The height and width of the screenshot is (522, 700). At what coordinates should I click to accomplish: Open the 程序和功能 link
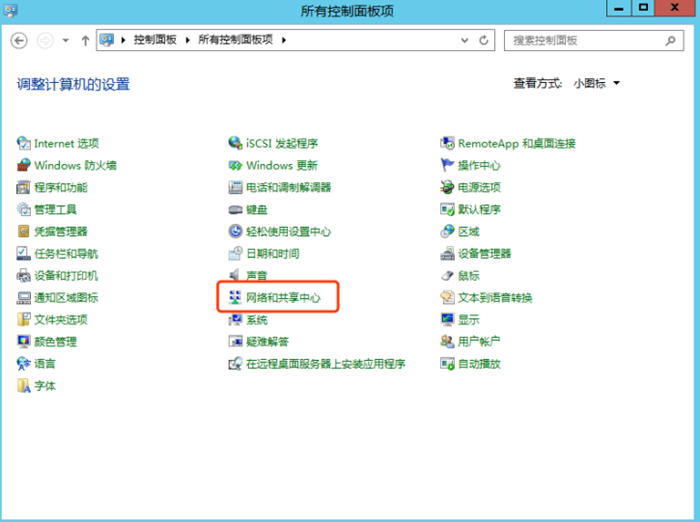tap(60, 188)
